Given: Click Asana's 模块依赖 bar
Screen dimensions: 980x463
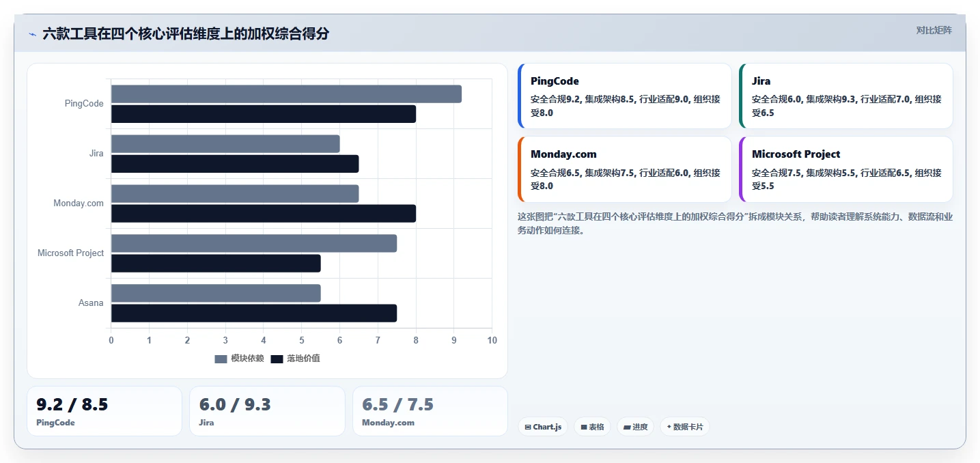Looking at the screenshot, I should click(x=216, y=294).
